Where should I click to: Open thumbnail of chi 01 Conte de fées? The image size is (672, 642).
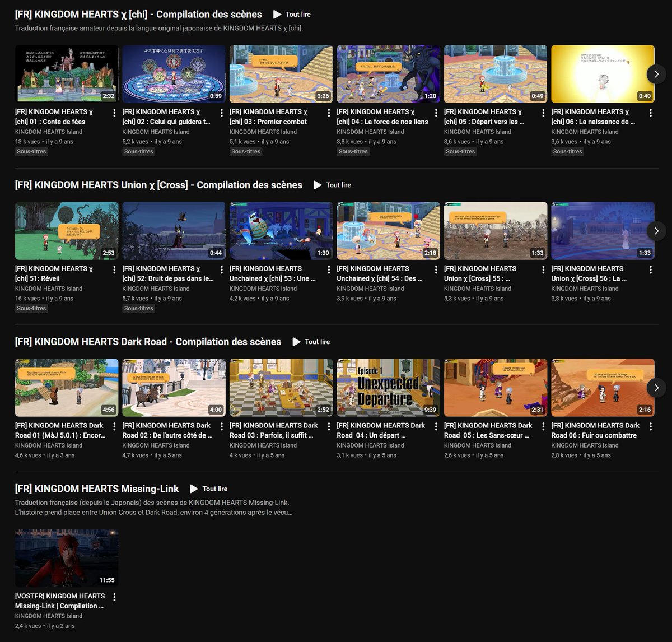click(x=67, y=74)
